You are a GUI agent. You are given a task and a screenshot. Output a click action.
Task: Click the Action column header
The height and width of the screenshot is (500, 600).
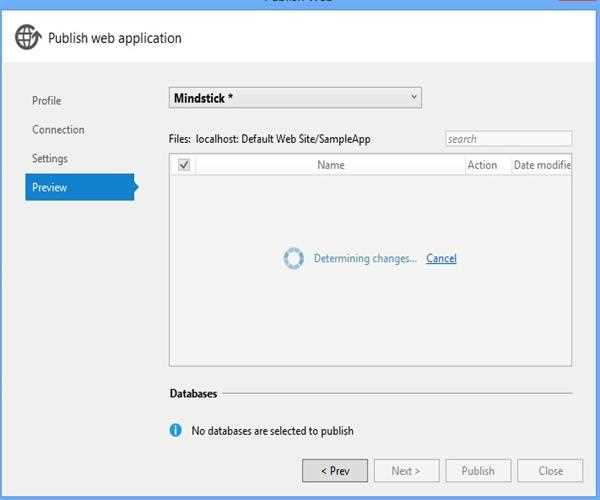coord(482,165)
